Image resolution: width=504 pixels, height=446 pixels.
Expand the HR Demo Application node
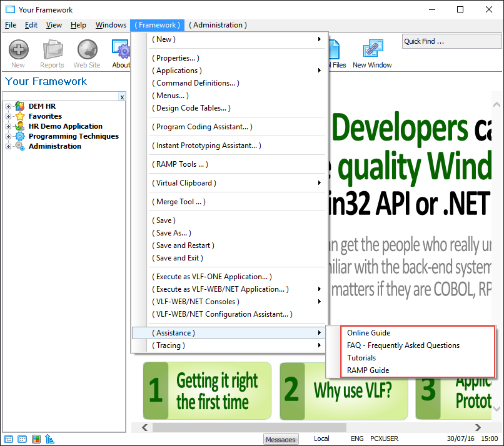tap(8, 126)
